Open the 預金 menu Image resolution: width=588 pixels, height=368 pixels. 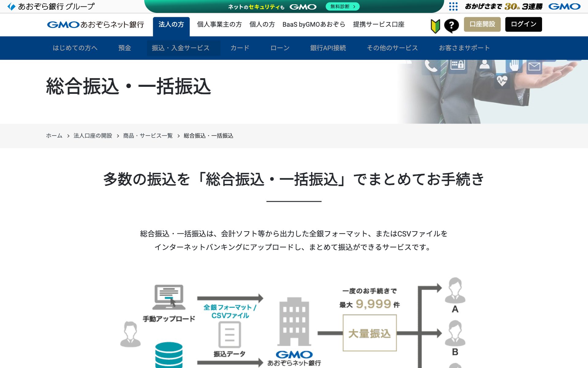(x=125, y=48)
